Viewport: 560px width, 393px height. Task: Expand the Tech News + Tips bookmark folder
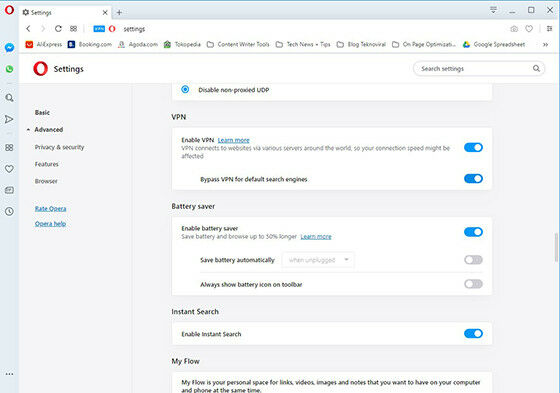coord(303,44)
